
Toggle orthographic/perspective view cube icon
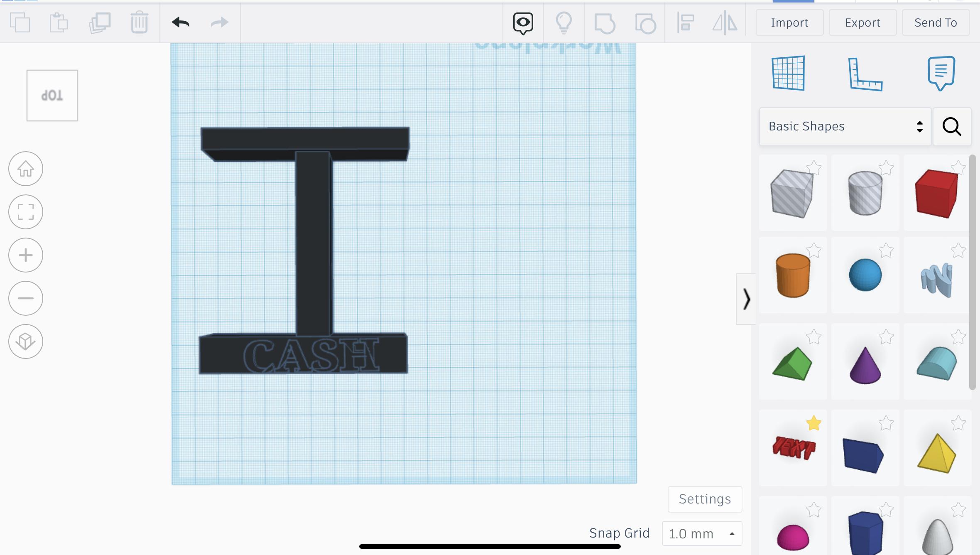coord(26,341)
